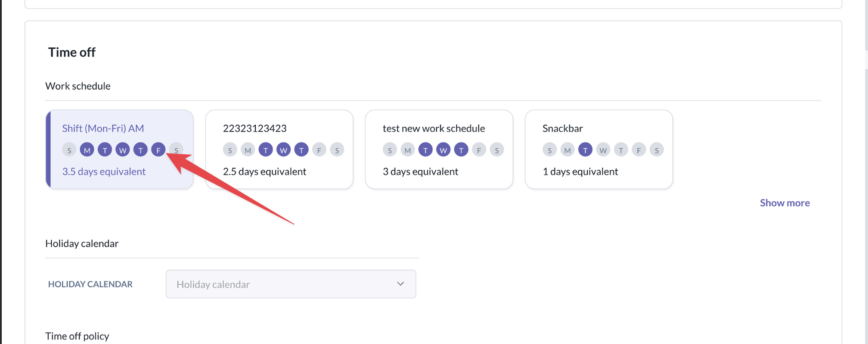868x344 pixels.
Task: Click 3.5 days equivalent text
Action: click(x=104, y=172)
